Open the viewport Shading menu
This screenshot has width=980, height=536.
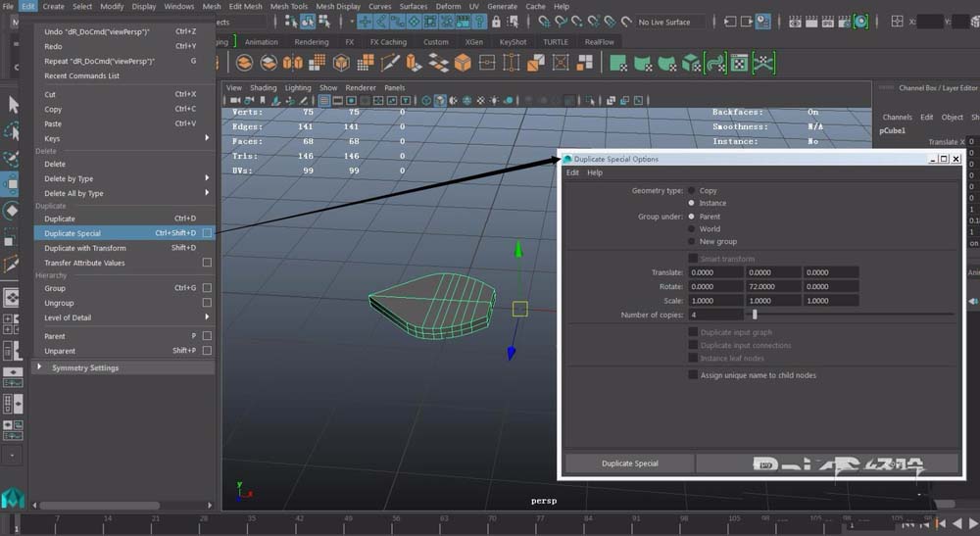(263, 87)
